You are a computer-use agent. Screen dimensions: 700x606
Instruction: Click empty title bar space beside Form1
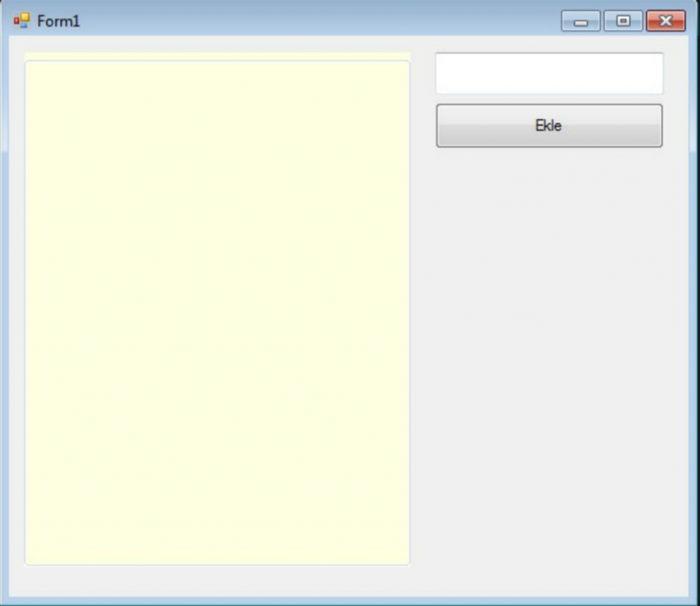pos(319,20)
